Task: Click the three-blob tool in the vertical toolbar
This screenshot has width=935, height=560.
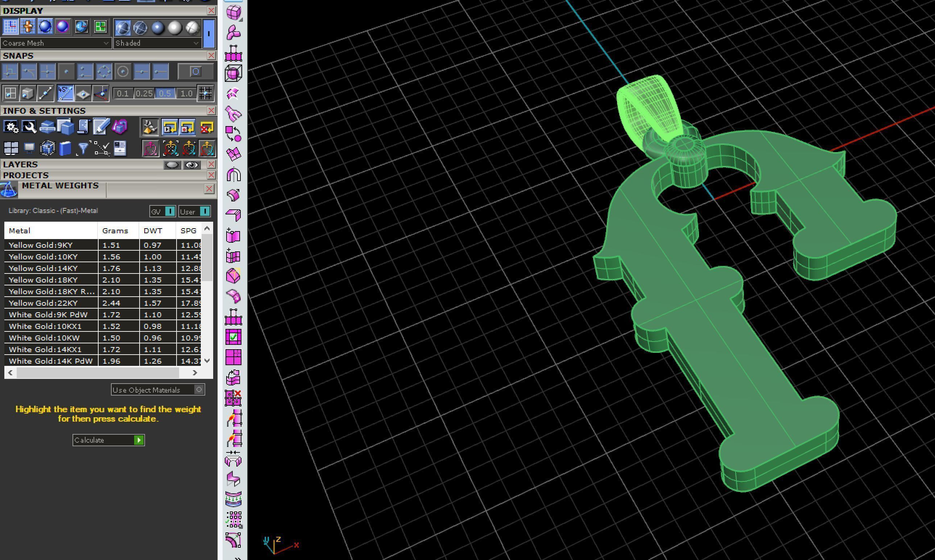Action: pos(233,33)
